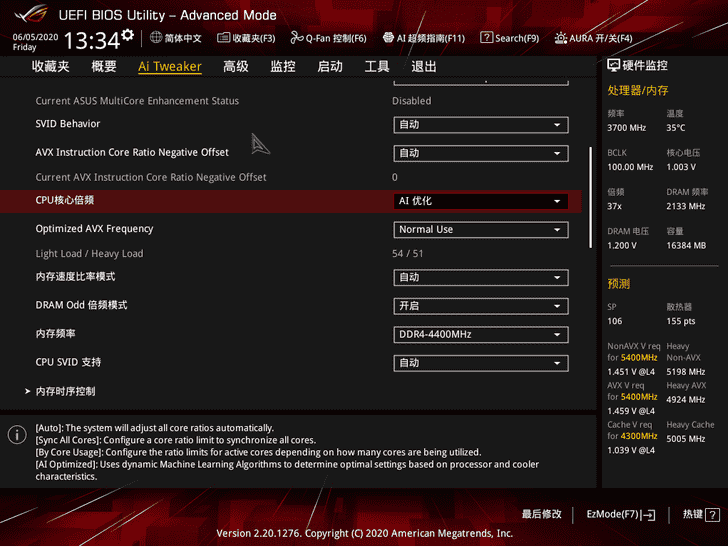Expand 内存时序控制 submenu
The height and width of the screenshot is (547, 728).
click(65, 391)
